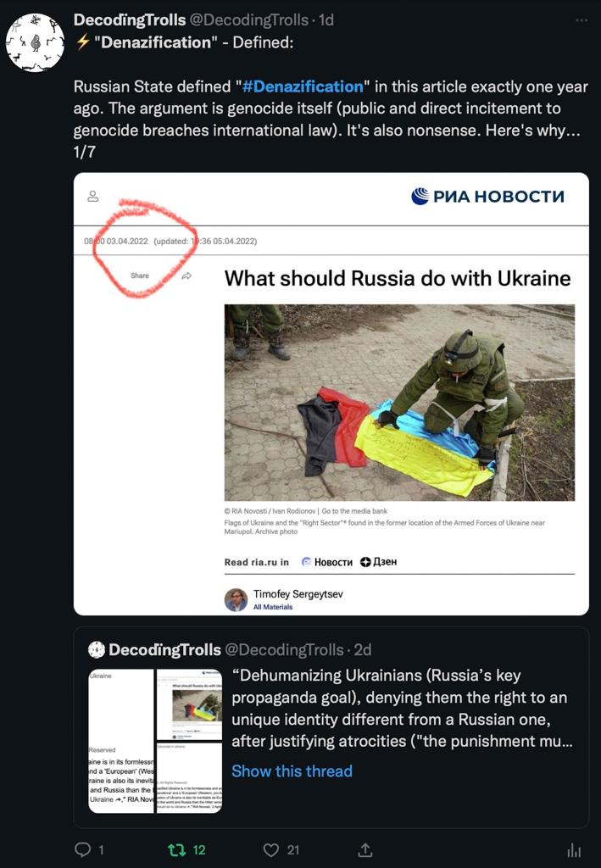The image size is (601, 868).
Task: Click Show this thread link
Action: pyautogui.click(x=292, y=771)
